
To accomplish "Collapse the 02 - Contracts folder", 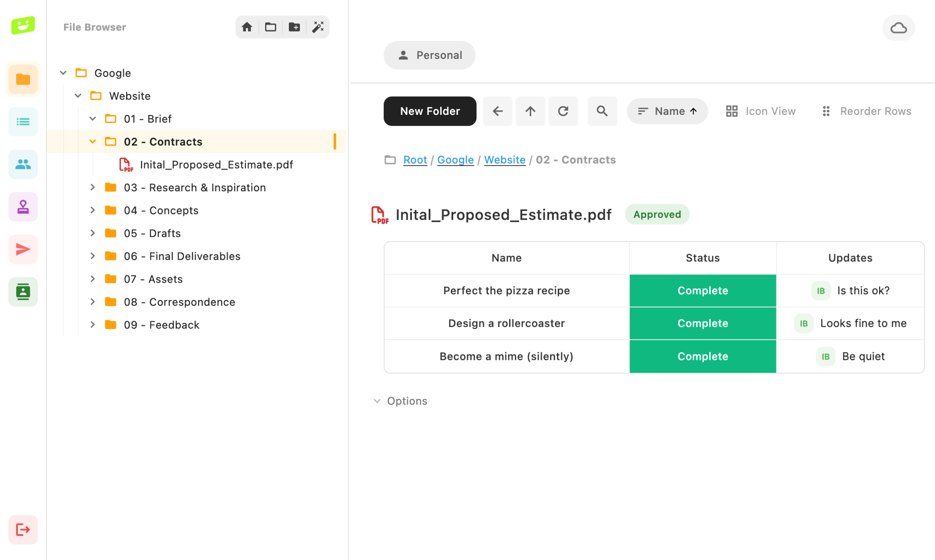I will [92, 141].
